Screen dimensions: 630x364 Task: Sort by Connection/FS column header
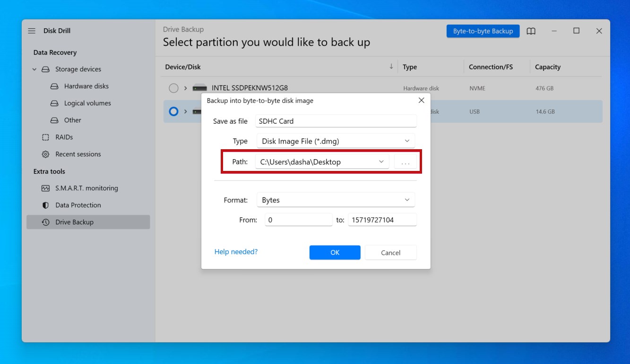pos(491,67)
